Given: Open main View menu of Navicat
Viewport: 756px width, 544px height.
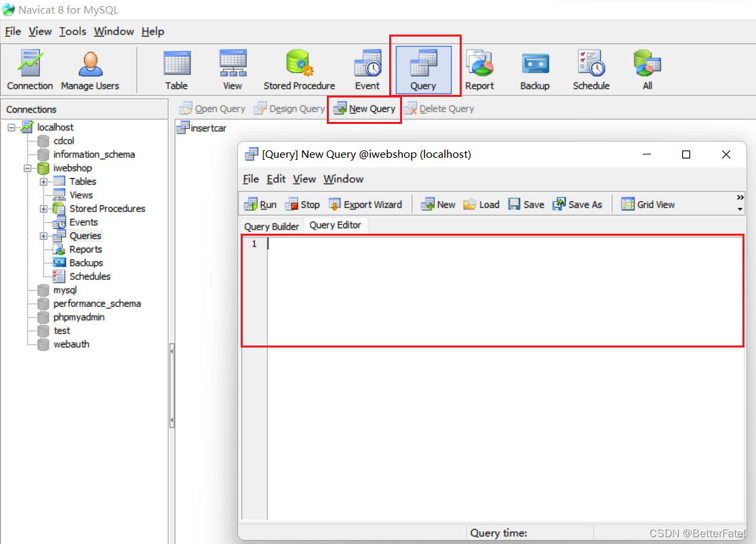Looking at the screenshot, I should (x=40, y=31).
